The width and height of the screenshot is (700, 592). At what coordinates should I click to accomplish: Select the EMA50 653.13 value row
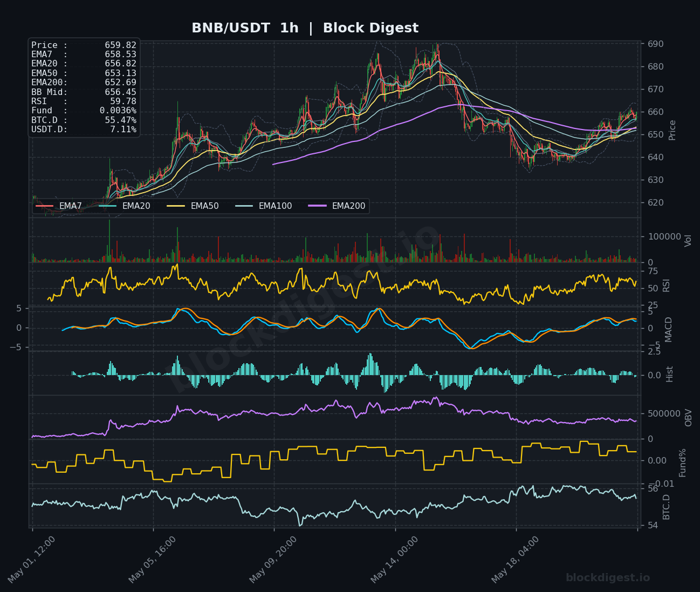pyautogui.click(x=84, y=73)
